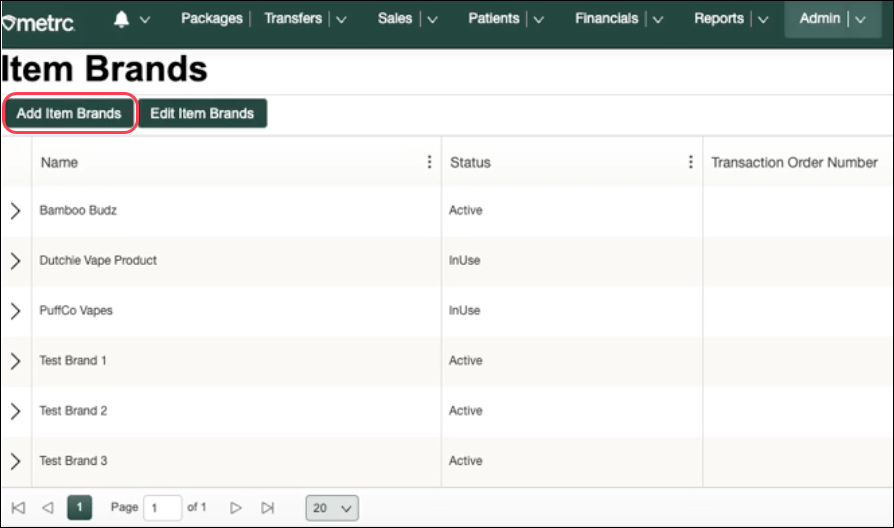The width and height of the screenshot is (894, 528).
Task: Open the 20 items-per-page dropdown
Action: point(332,508)
